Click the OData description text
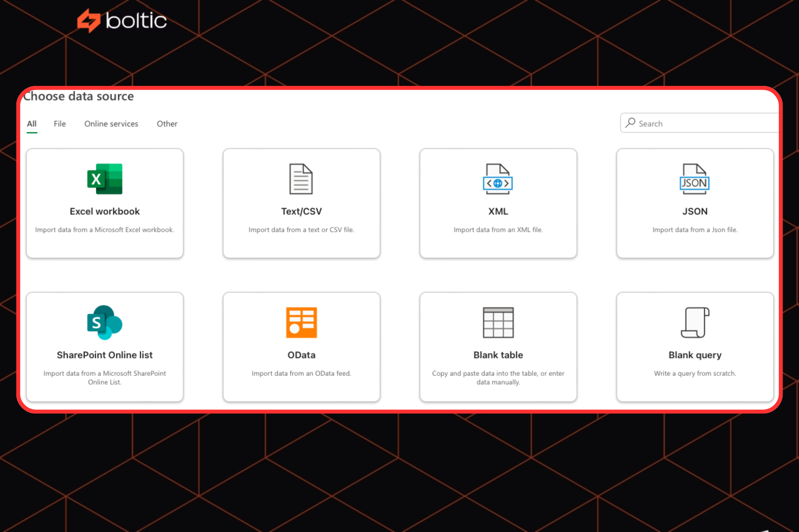 coord(301,373)
